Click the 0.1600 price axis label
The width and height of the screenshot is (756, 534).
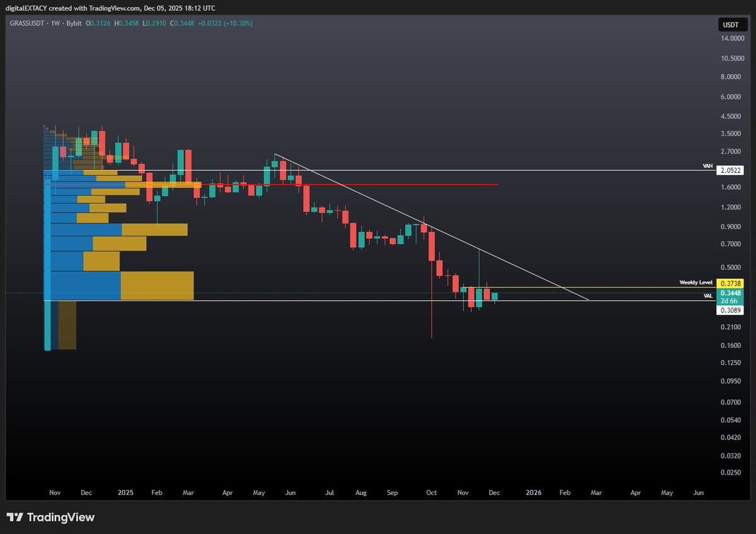click(x=732, y=345)
